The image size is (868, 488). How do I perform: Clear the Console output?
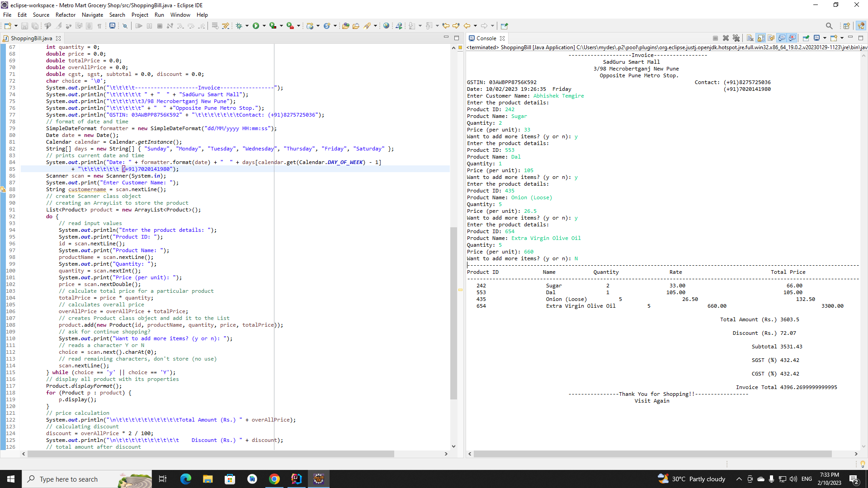(x=749, y=38)
